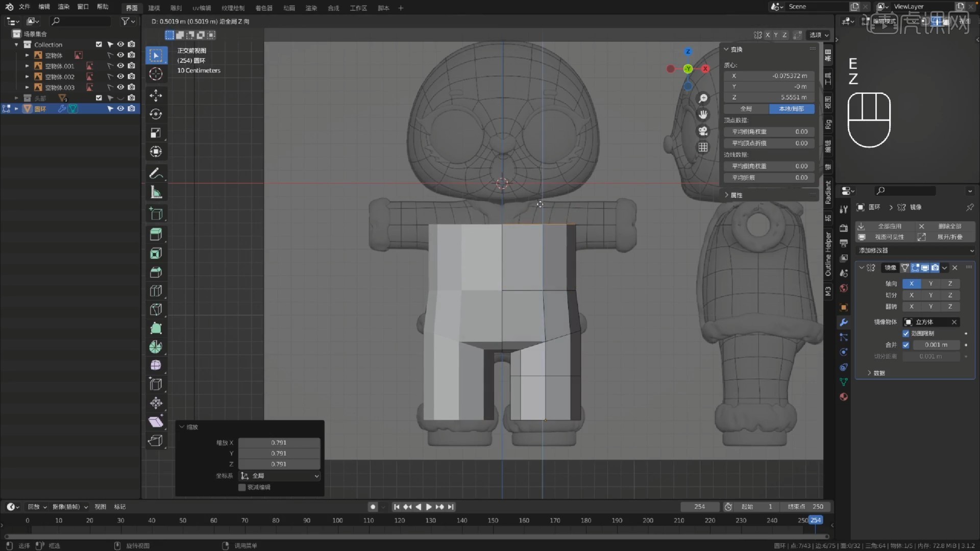Switch perspective/orthographic grid icon
The height and width of the screenshot is (551, 980).
tap(703, 147)
